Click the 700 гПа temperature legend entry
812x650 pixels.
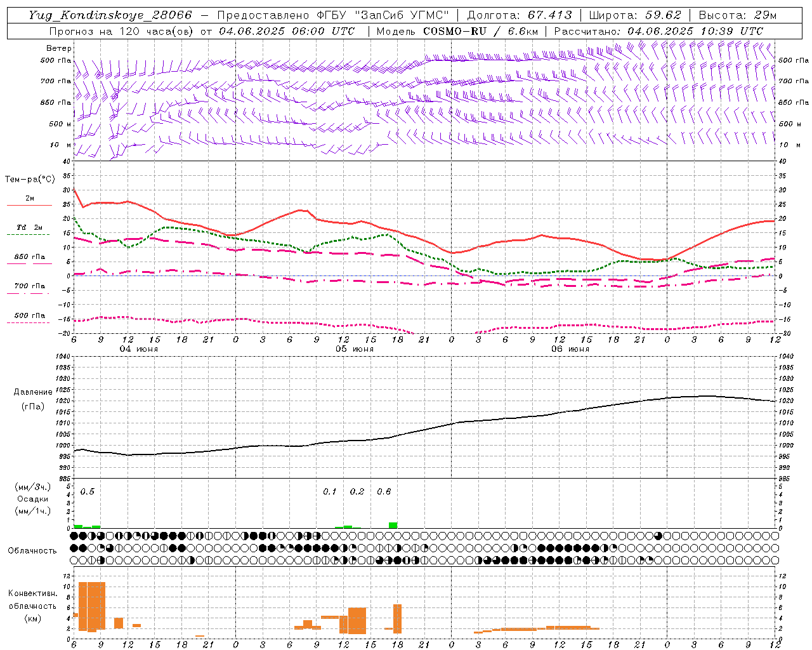29,286
